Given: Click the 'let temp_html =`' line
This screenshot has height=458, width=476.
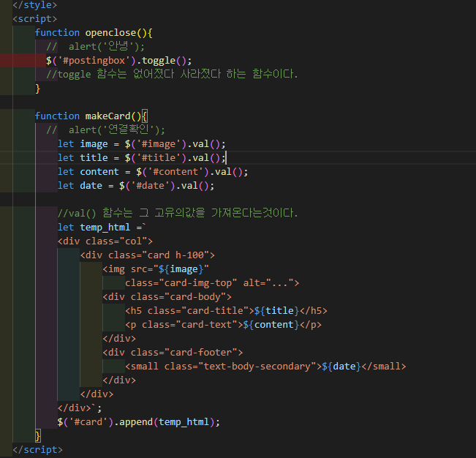Looking at the screenshot, I should click(x=102, y=228).
